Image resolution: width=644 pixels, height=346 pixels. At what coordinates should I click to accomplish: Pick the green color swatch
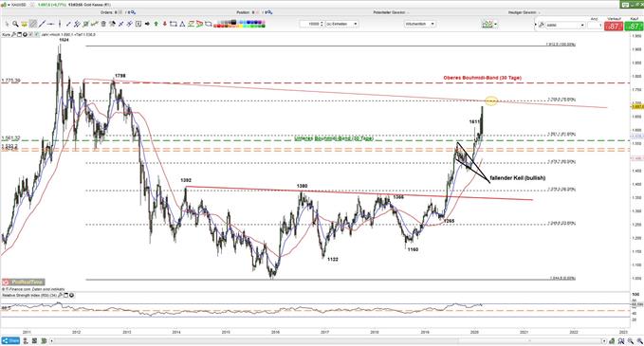coord(252,26)
